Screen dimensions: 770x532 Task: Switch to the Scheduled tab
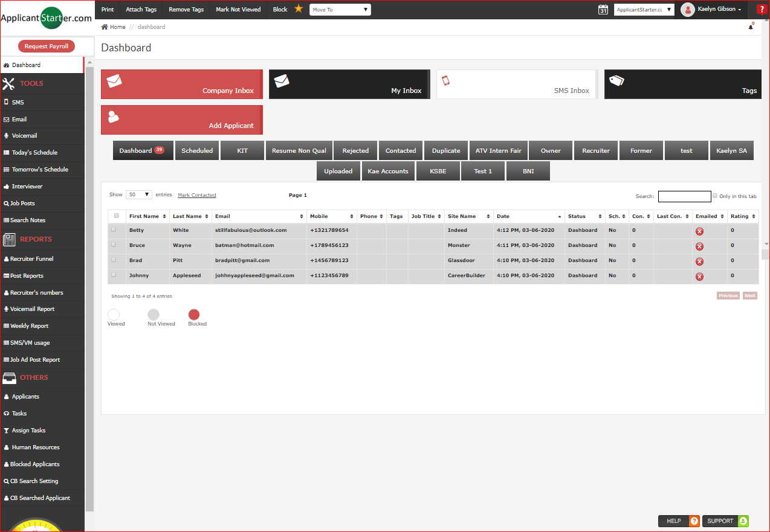pos(196,150)
